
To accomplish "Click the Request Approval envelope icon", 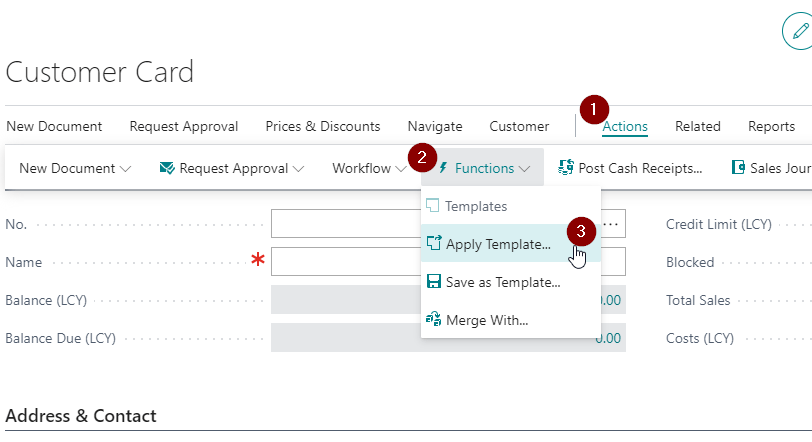I will [168, 168].
